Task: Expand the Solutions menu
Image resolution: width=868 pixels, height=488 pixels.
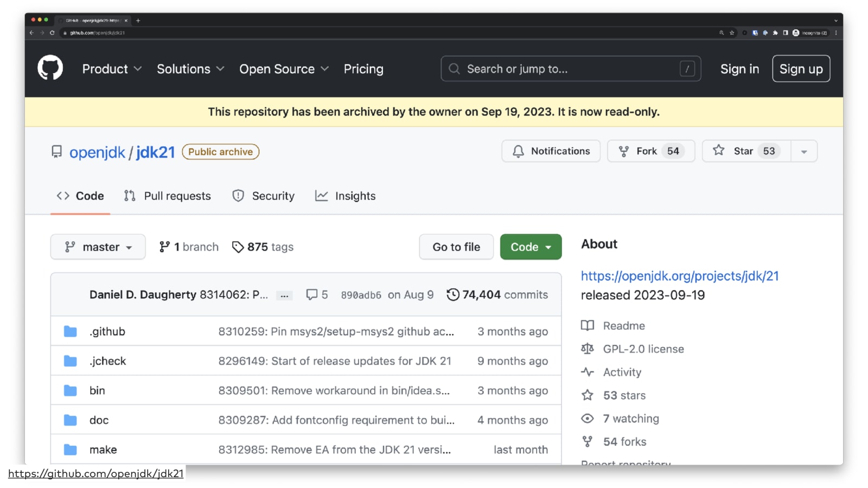Action: [190, 69]
